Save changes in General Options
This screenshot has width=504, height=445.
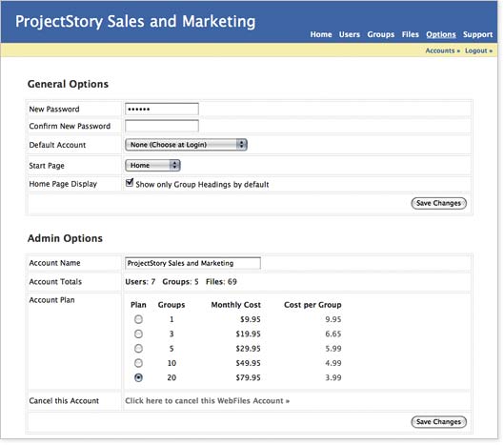439,203
